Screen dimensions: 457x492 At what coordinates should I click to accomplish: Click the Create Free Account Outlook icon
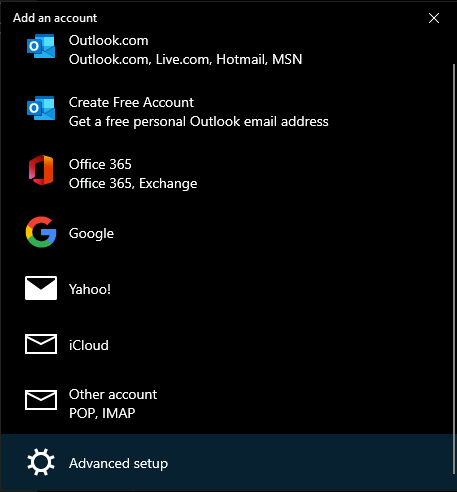(x=41, y=108)
